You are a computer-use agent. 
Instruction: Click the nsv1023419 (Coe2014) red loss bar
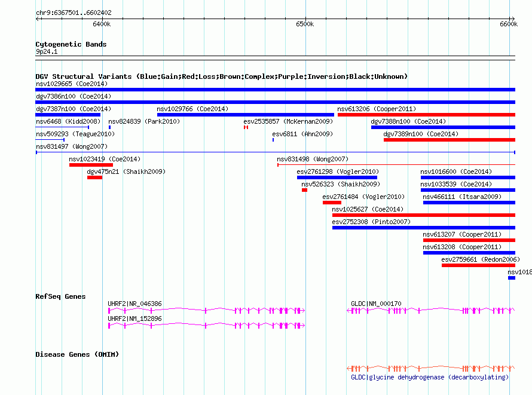91,165
